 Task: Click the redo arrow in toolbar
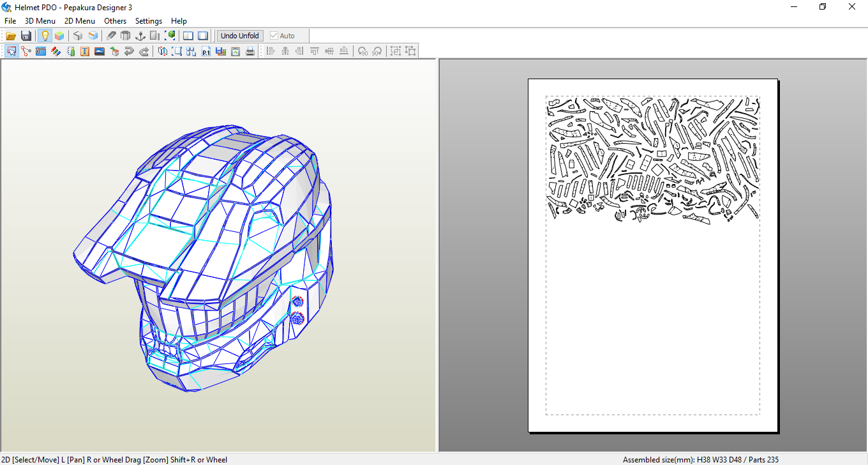pos(144,52)
